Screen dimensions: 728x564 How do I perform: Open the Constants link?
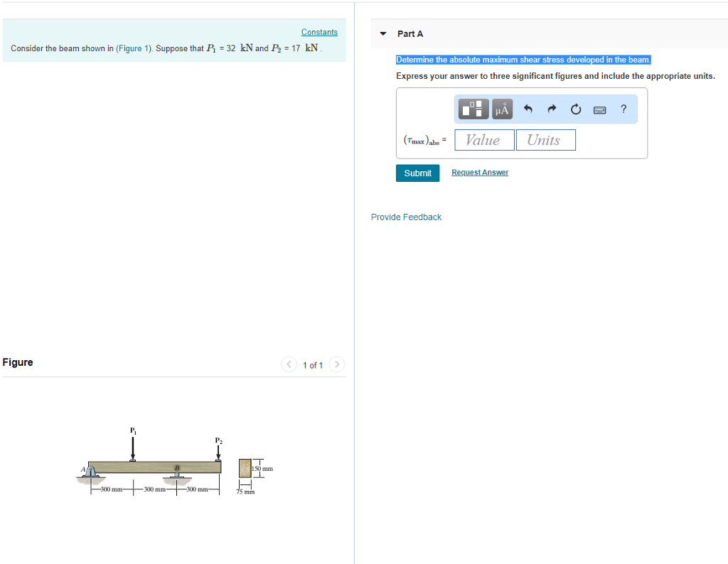click(319, 31)
